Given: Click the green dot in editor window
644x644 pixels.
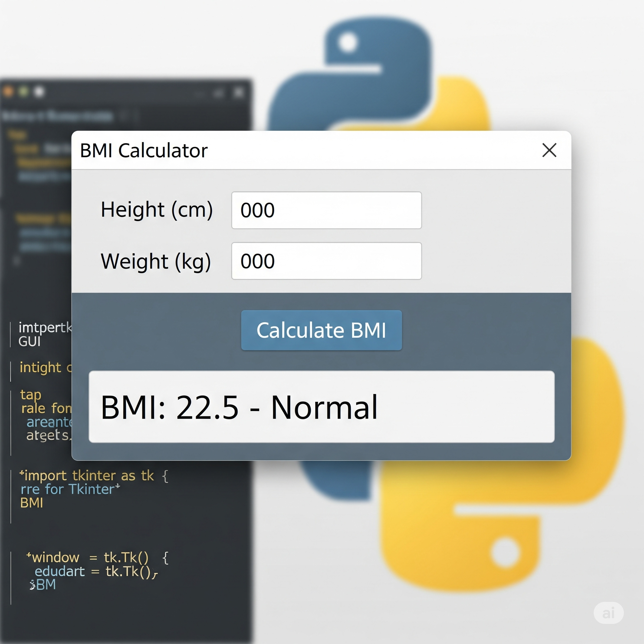Looking at the screenshot, I should pos(23,91).
